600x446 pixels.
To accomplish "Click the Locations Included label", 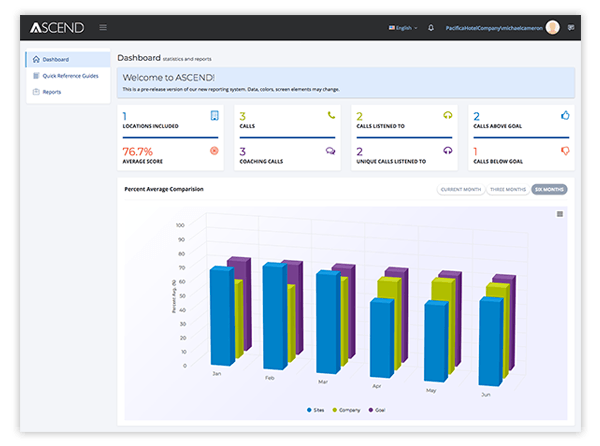I will click(x=150, y=126).
